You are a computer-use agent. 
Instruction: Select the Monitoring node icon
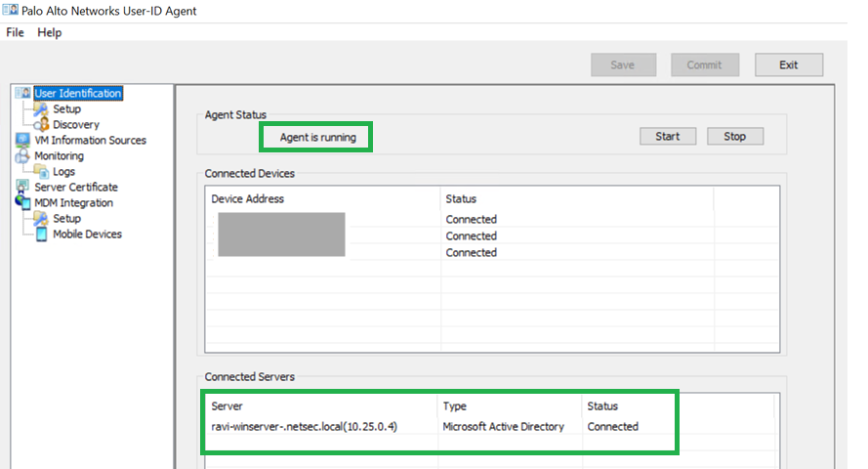click(23, 156)
